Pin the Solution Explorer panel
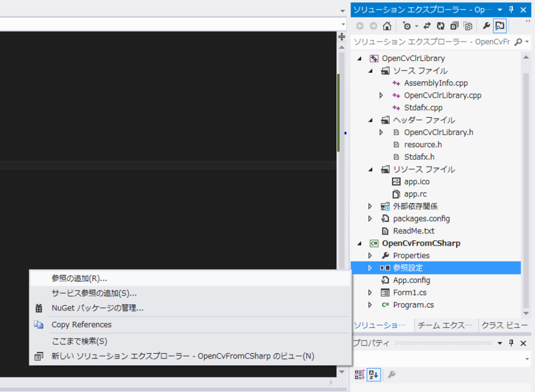The width and height of the screenshot is (535, 392). [x=511, y=9]
